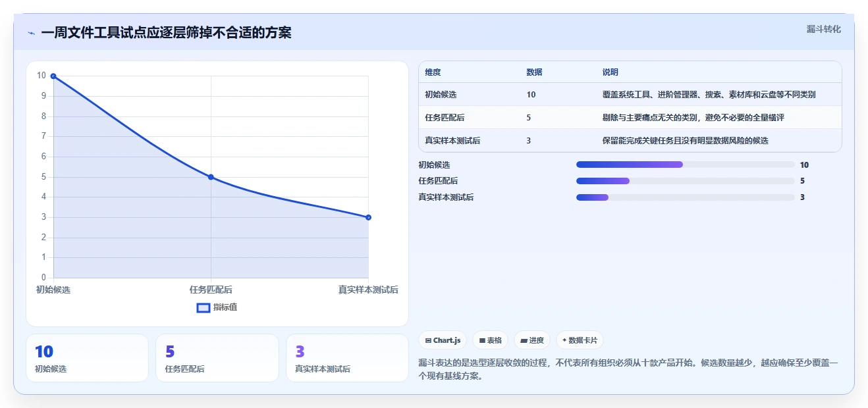Click the title 一周文件工具试点应逐层筛掉不合适的方案
Viewport: 868px width, 408px height.
[166, 32]
